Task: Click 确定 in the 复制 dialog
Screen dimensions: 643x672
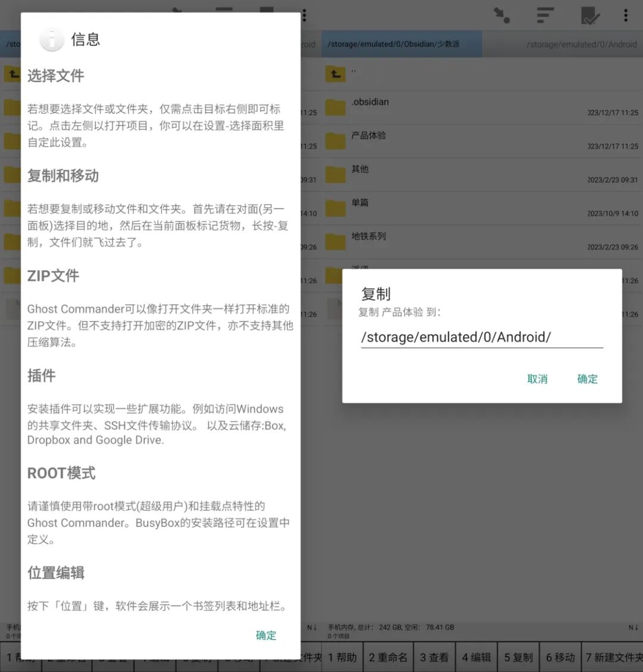Action: [587, 379]
